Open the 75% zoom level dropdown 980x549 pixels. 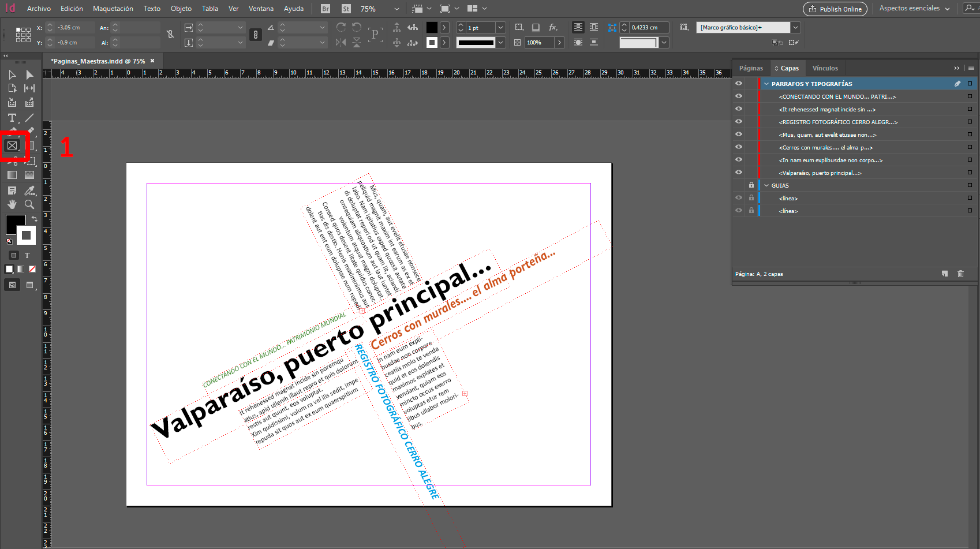pos(396,9)
